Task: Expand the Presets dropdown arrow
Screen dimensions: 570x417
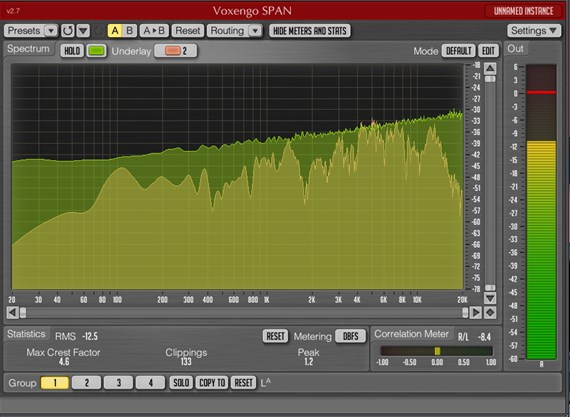Action: click(x=51, y=31)
